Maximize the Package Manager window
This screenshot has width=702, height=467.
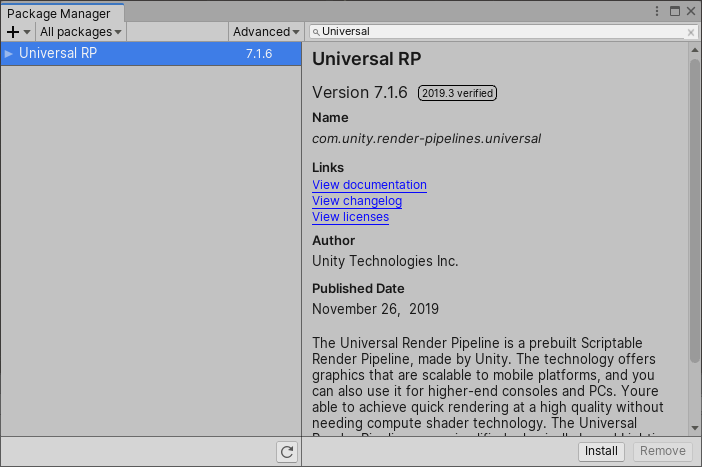click(675, 11)
